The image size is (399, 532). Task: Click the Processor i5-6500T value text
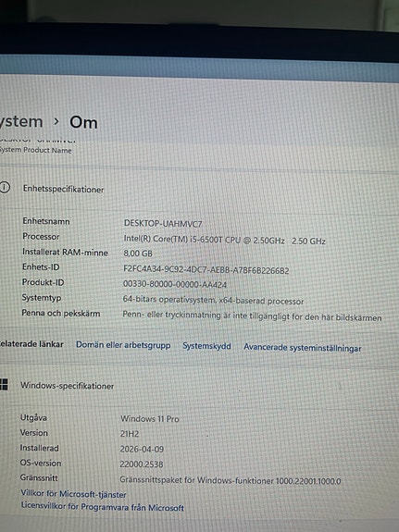tap(224, 241)
